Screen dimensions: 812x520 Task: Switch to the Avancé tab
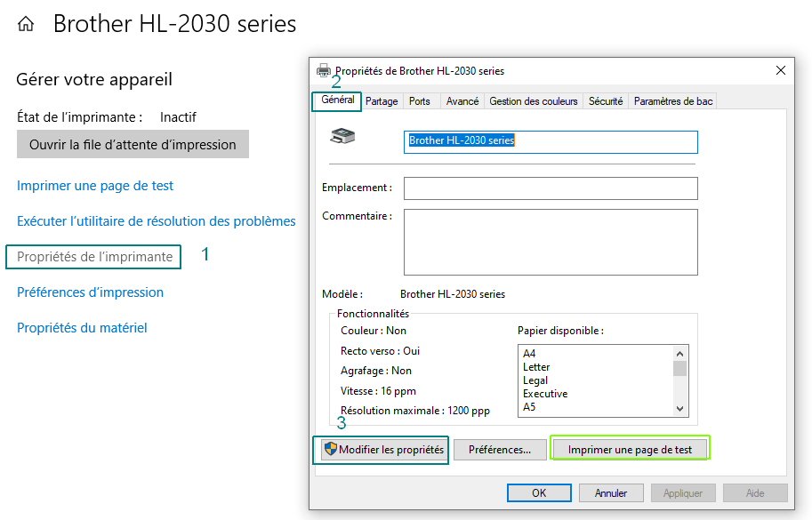point(462,101)
